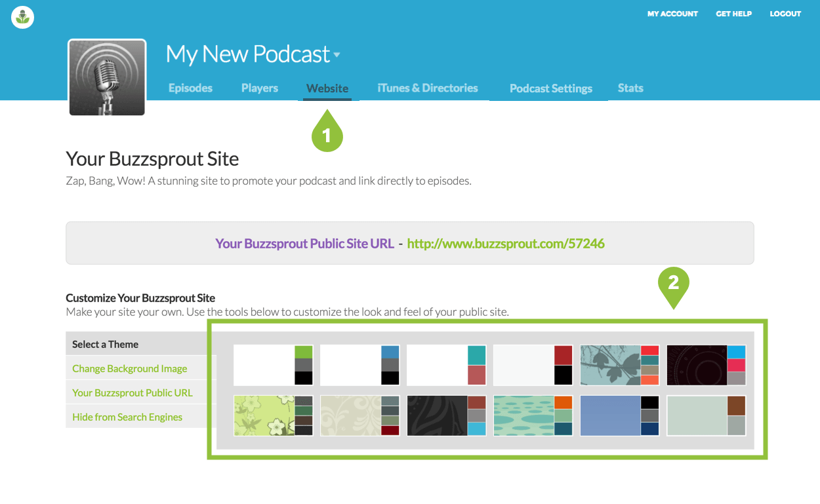Choose the solid blue theme thumbnail
The height and width of the screenshot is (504, 820).
click(619, 416)
